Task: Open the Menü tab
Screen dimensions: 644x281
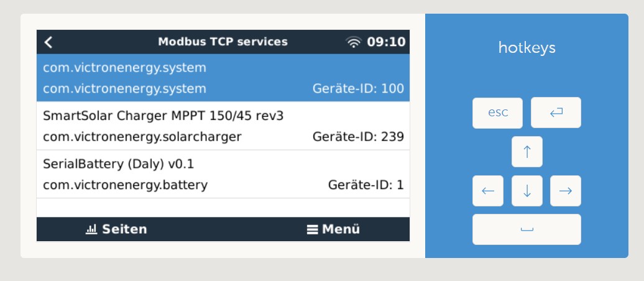Action: coord(333,229)
